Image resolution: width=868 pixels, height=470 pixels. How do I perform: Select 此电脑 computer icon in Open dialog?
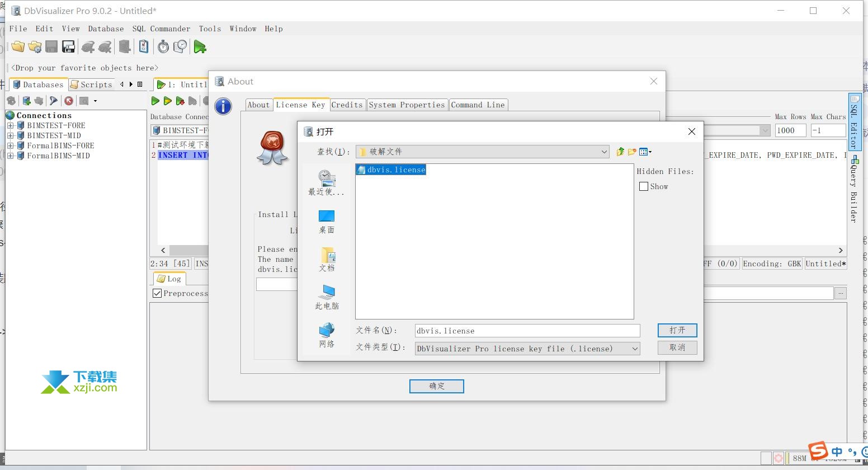coord(327,297)
